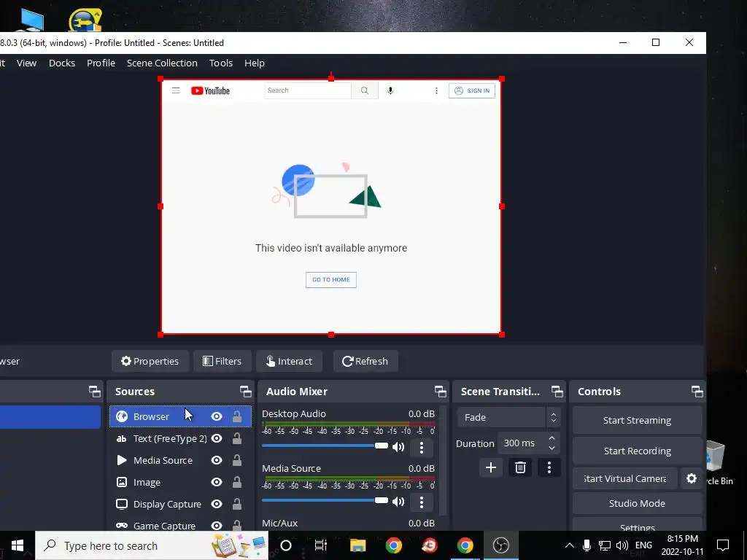Open virtual camera settings gear

(692, 478)
